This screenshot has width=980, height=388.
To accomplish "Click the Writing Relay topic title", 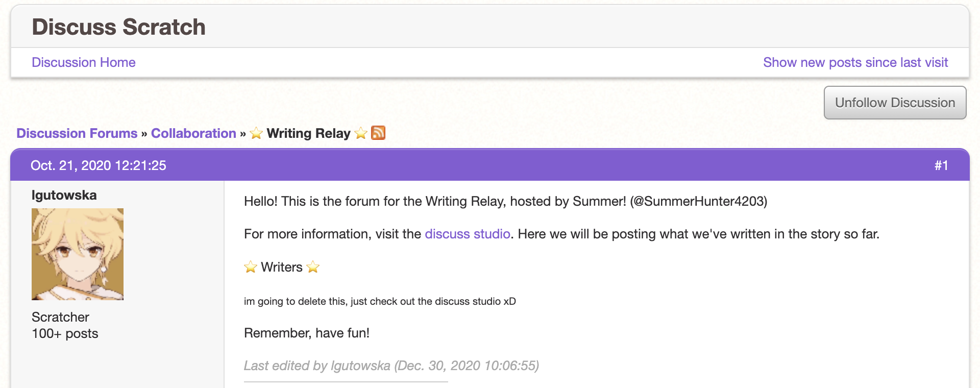I will click(x=308, y=133).
